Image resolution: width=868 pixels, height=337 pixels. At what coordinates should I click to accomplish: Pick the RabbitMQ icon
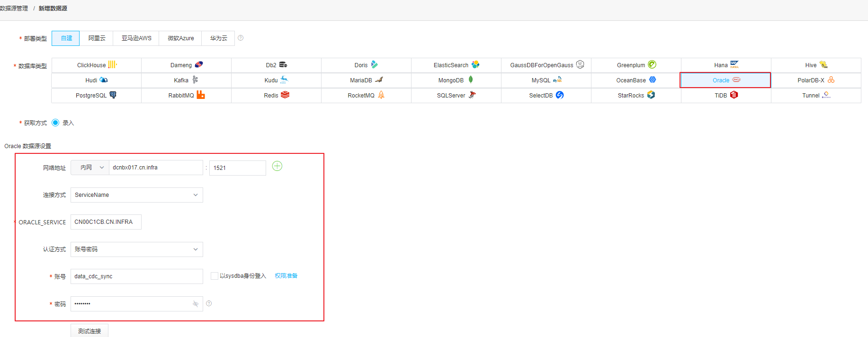[201, 95]
